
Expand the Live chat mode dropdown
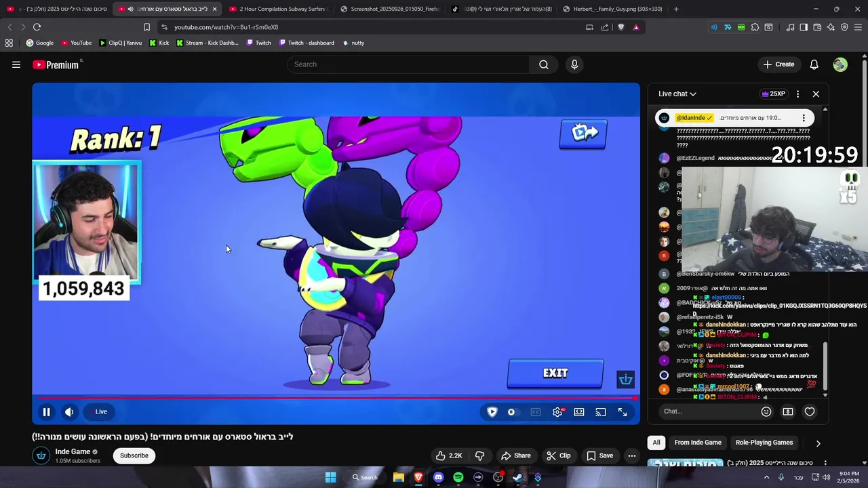(x=677, y=94)
